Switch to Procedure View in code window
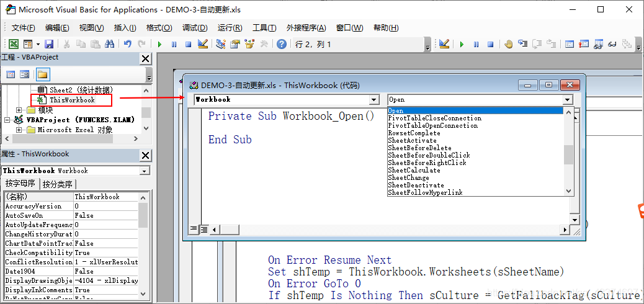Image resolution: width=644 pixels, height=304 pixels. (194, 230)
